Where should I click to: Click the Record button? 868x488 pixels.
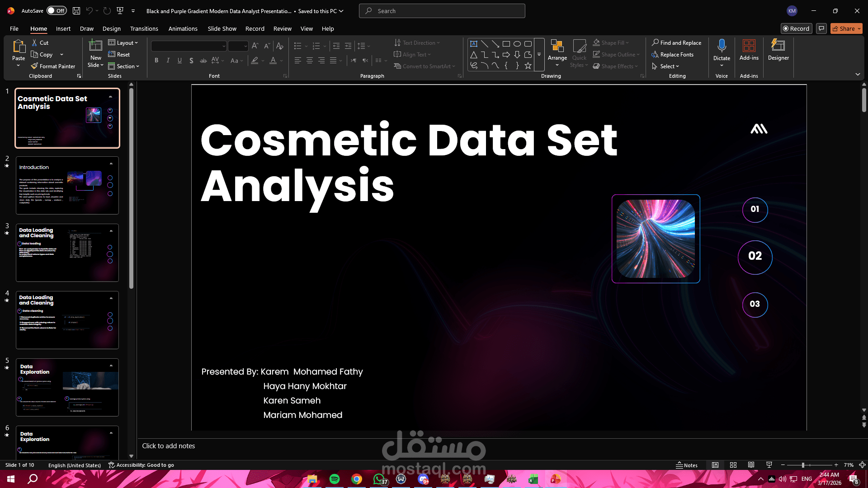pyautogui.click(x=796, y=28)
